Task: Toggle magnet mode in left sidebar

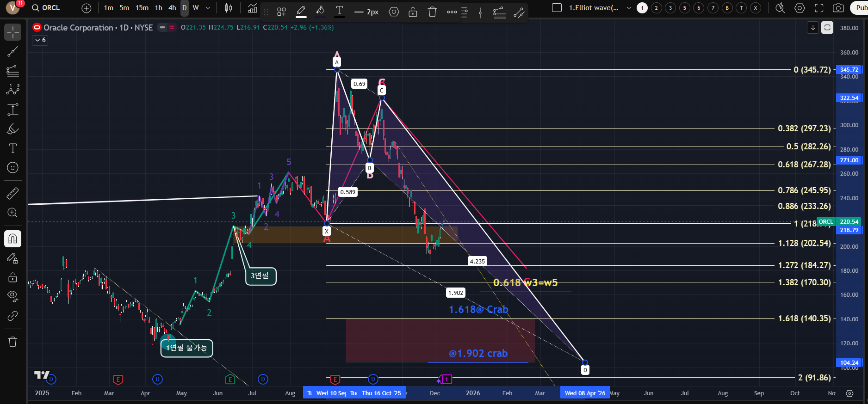Action: (x=12, y=239)
